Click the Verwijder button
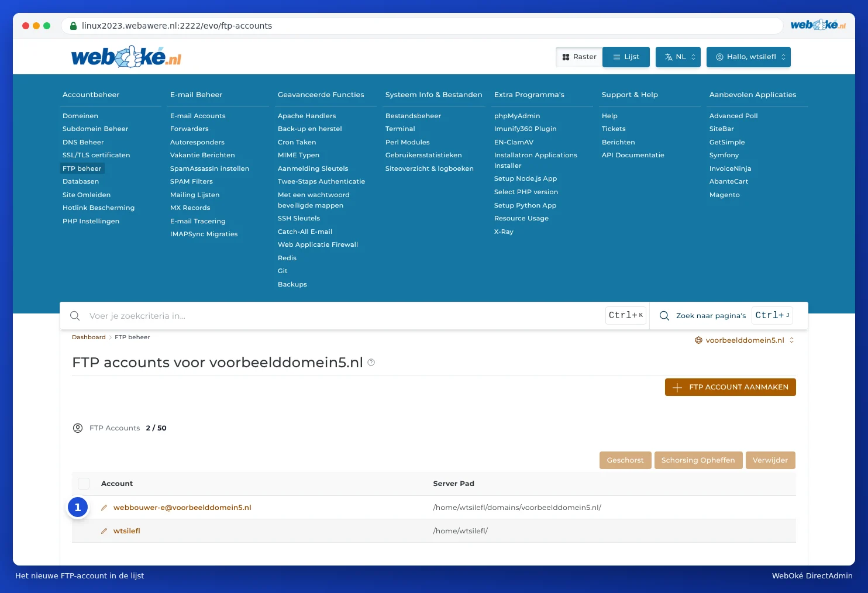This screenshot has width=868, height=593. (x=770, y=460)
